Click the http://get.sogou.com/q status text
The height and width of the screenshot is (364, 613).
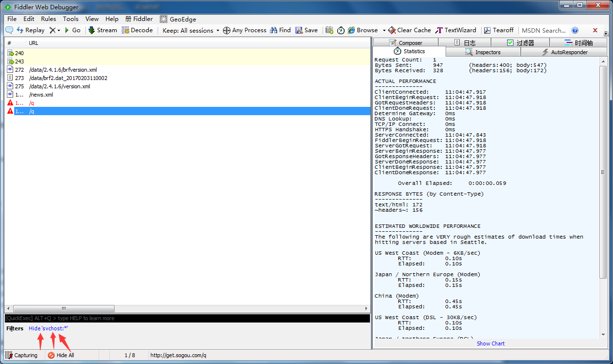point(178,355)
